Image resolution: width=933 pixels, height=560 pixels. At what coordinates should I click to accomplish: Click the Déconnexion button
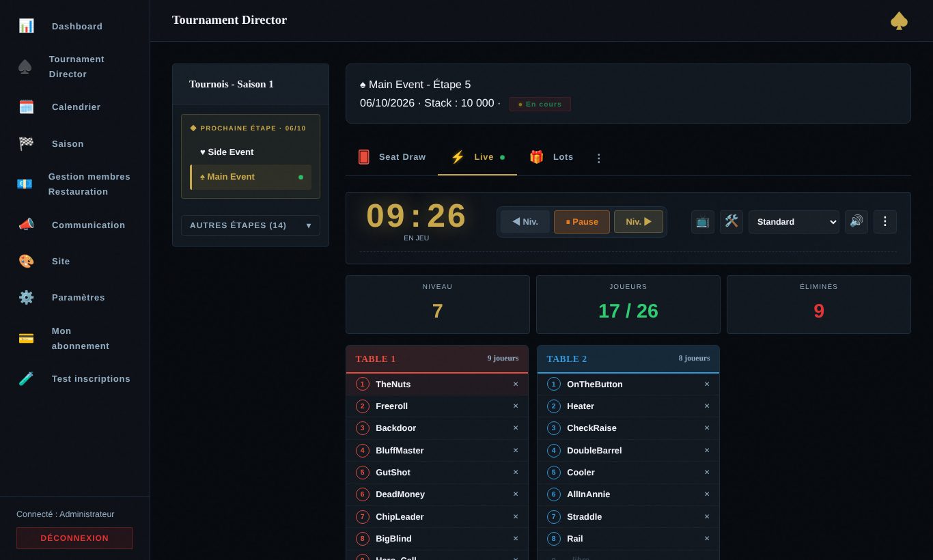pos(74,538)
